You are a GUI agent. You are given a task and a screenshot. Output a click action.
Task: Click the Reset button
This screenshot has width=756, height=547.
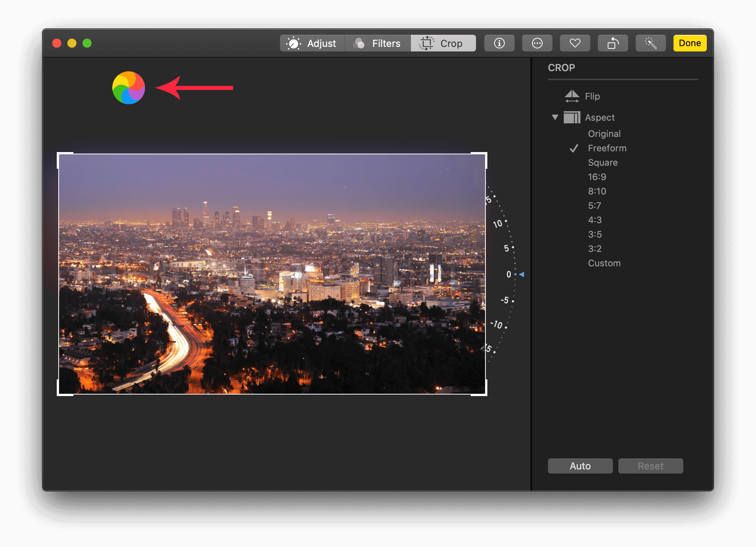[x=651, y=466]
